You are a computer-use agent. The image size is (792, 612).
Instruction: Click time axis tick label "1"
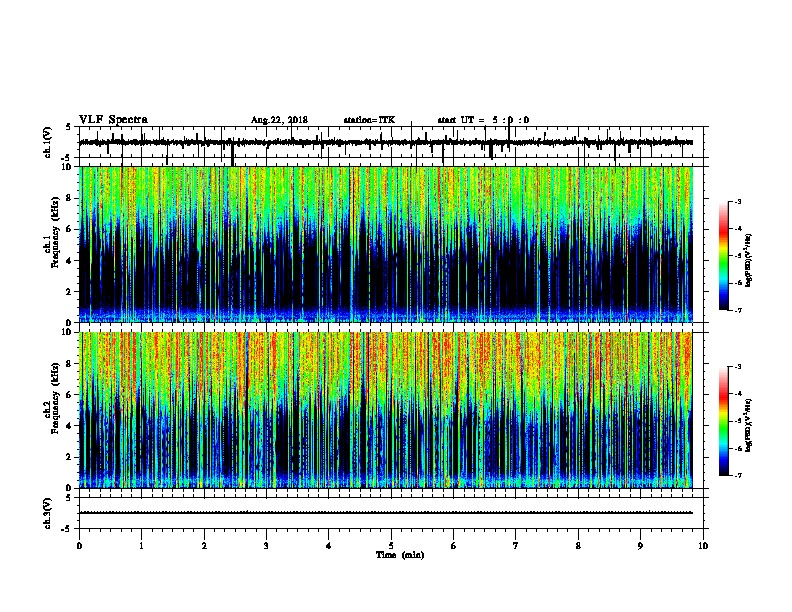141,546
